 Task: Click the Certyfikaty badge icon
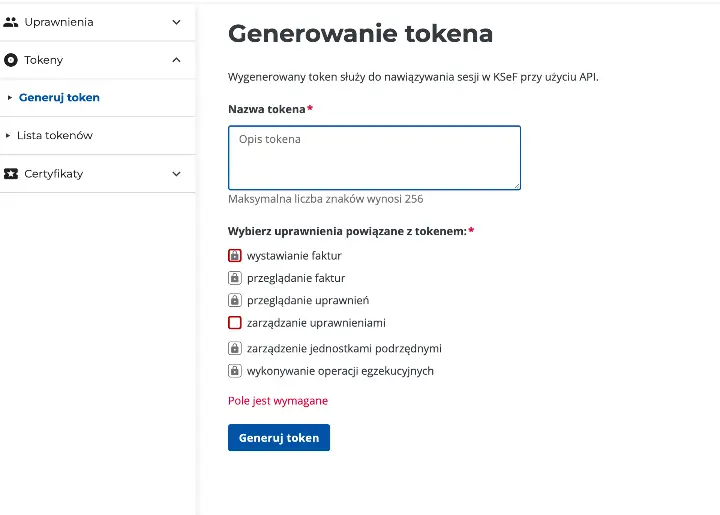11,173
